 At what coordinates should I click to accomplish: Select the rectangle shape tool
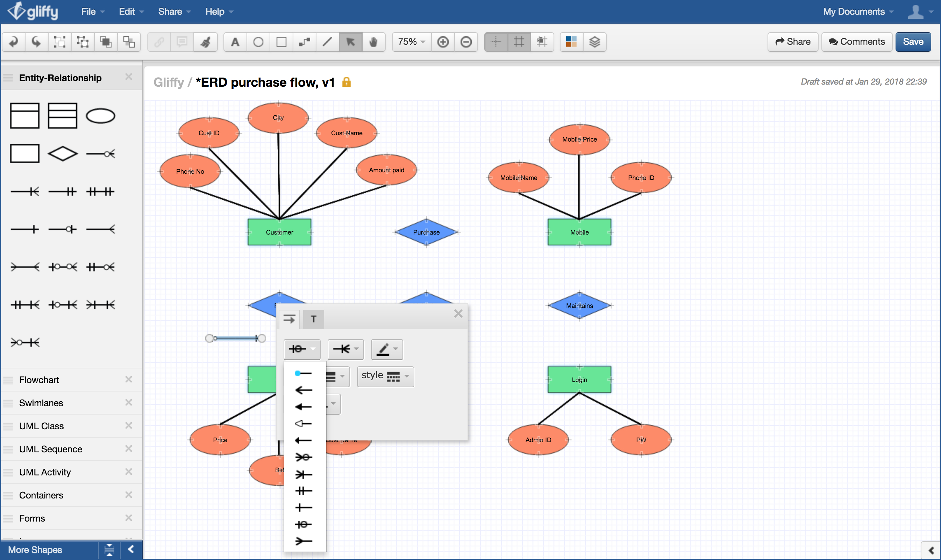point(280,41)
